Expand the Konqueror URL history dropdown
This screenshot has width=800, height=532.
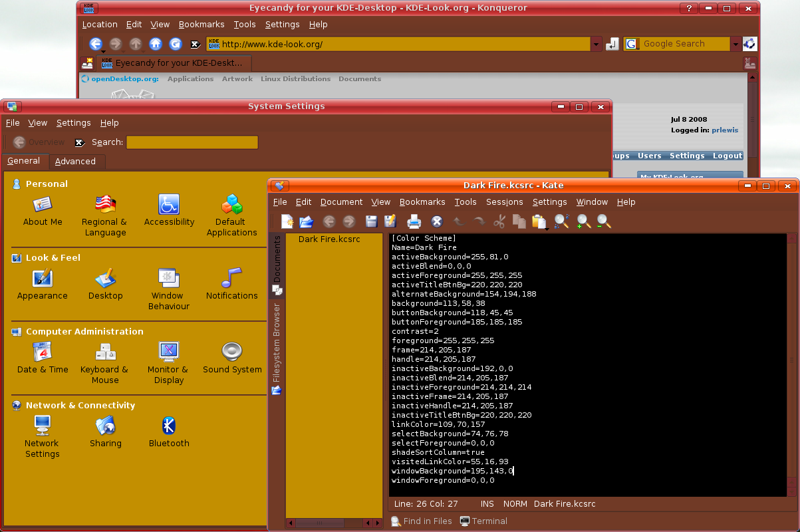coord(596,44)
